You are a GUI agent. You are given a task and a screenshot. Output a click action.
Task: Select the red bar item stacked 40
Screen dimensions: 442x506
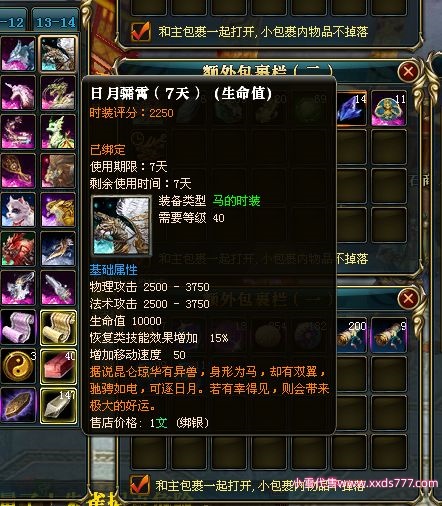click(58, 366)
